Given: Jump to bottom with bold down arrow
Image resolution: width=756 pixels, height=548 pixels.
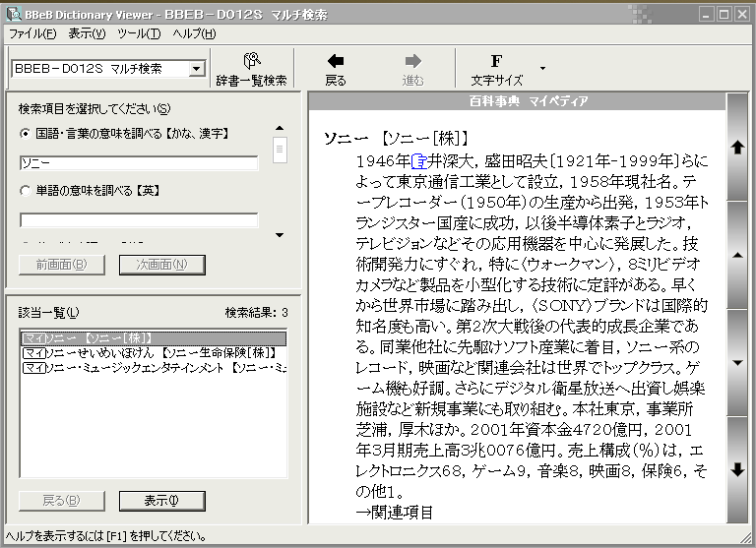Looking at the screenshot, I should 737,469.
